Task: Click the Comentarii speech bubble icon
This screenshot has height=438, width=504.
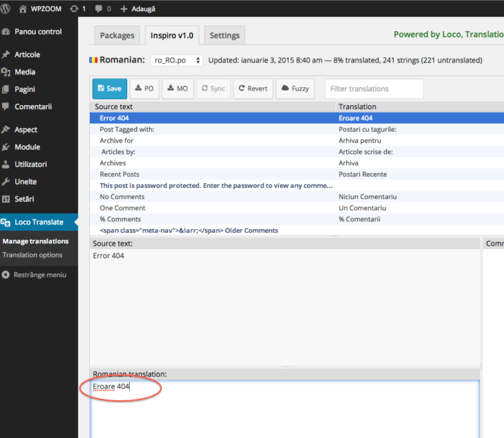Action: pyautogui.click(x=5, y=106)
